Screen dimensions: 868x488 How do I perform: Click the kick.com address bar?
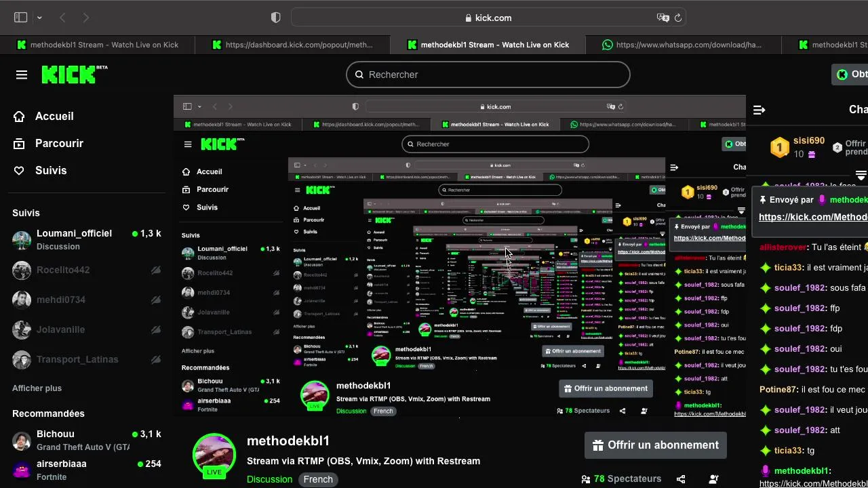488,18
